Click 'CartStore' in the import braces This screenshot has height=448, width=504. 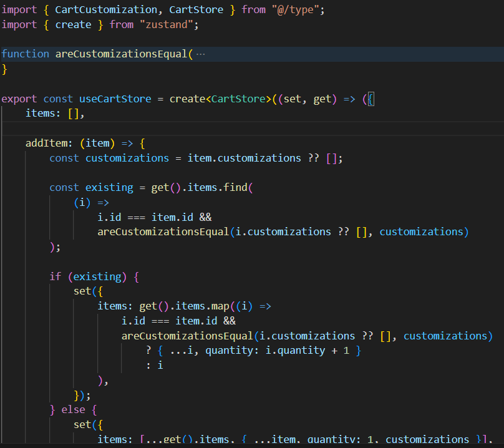(196, 9)
